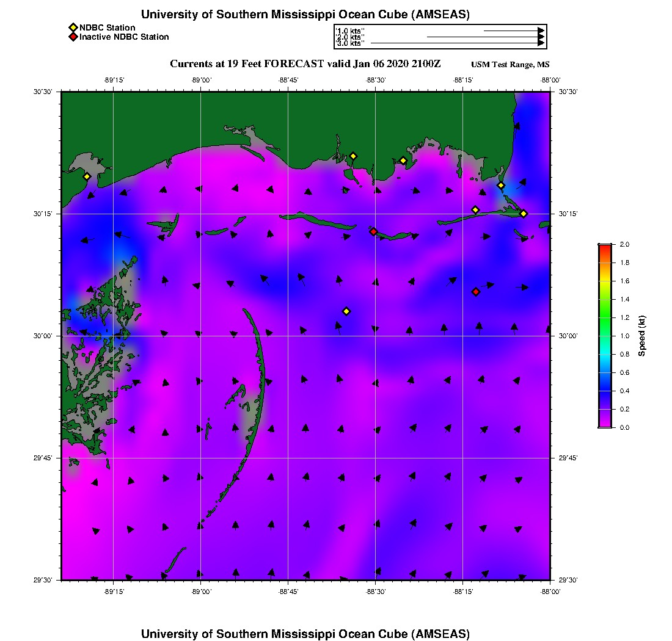Screen dimensions: 672x641
Task: Pick the southernmost yellow station marker in open water
Action: 346,311
